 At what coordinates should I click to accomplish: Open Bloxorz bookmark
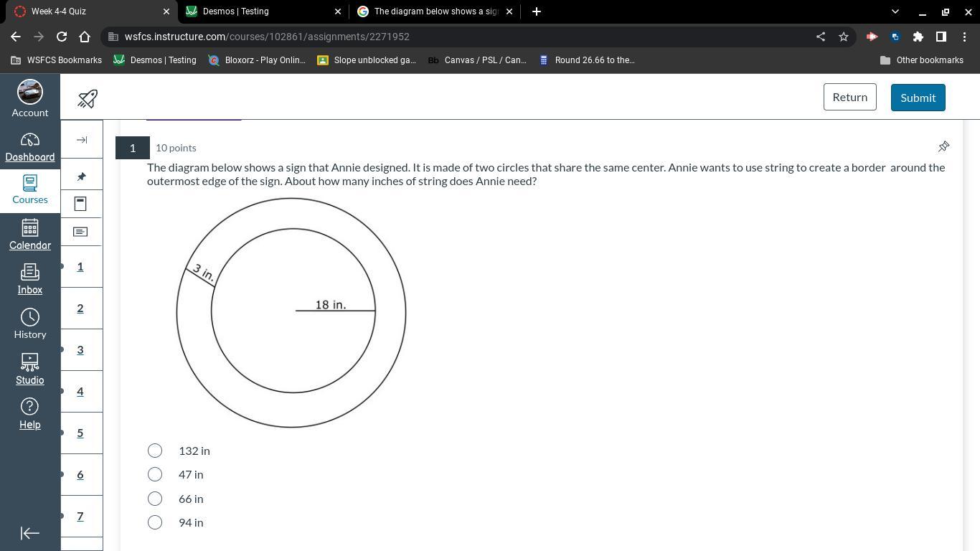257,60
